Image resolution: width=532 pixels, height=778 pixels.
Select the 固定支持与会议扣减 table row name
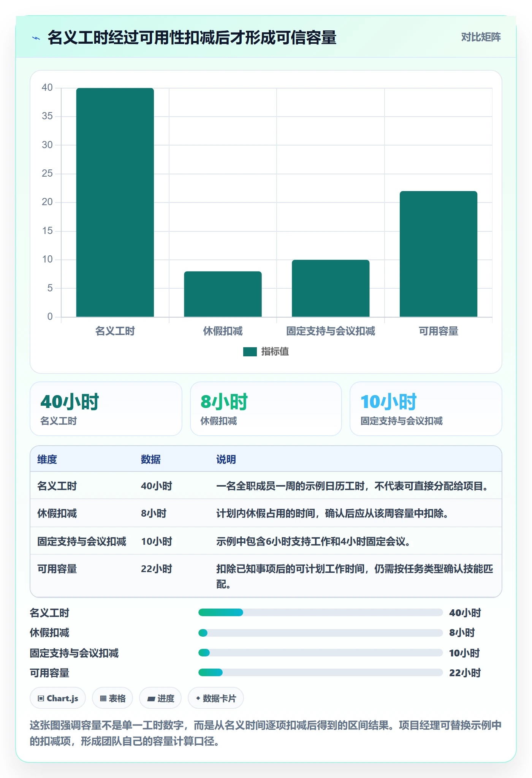tap(82, 541)
